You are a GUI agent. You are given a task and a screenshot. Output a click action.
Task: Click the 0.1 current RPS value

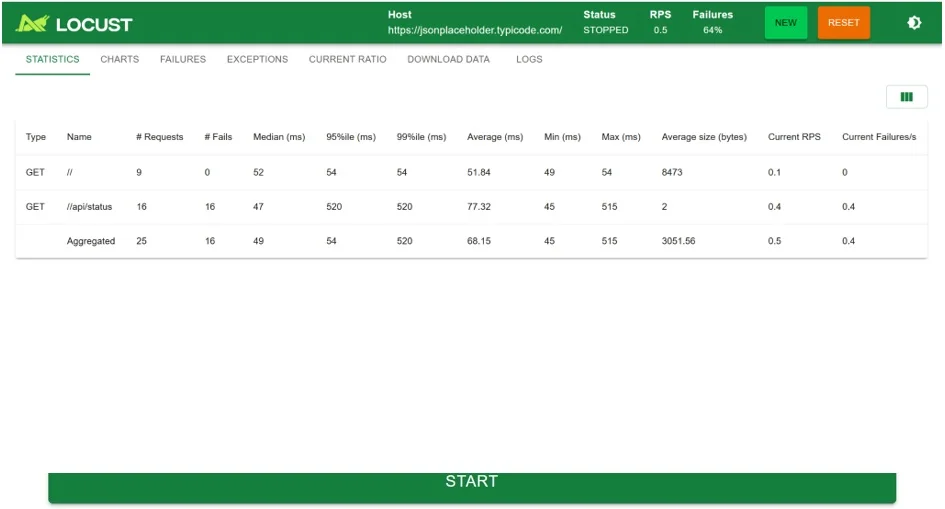coord(774,172)
